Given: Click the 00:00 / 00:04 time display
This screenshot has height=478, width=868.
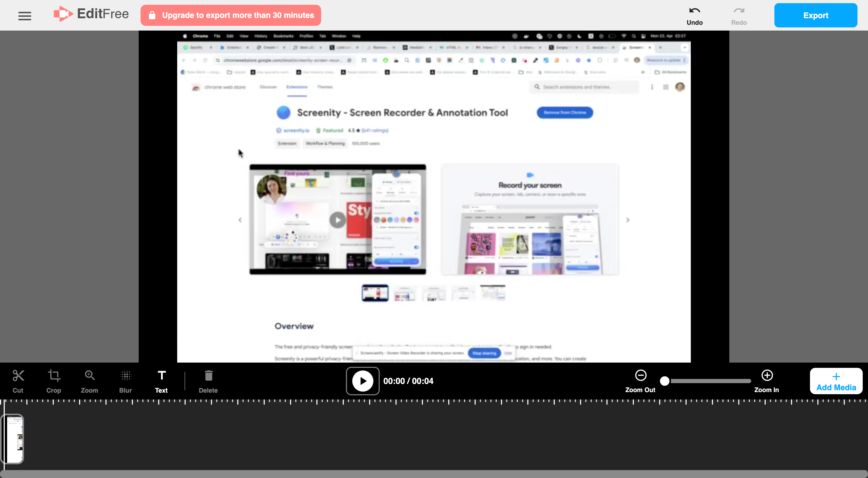Looking at the screenshot, I should point(408,381).
